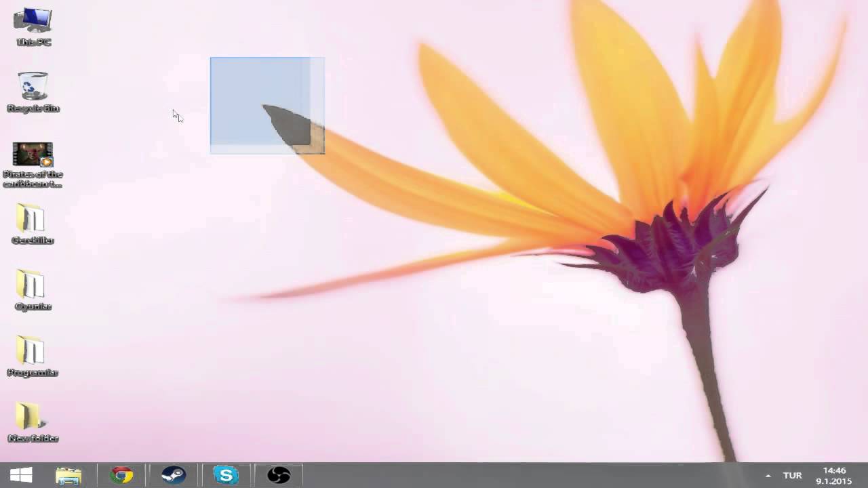Switch to OBS in the taskbar
The height and width of the screenshot is (488, 868).
[x=278, y=475]
